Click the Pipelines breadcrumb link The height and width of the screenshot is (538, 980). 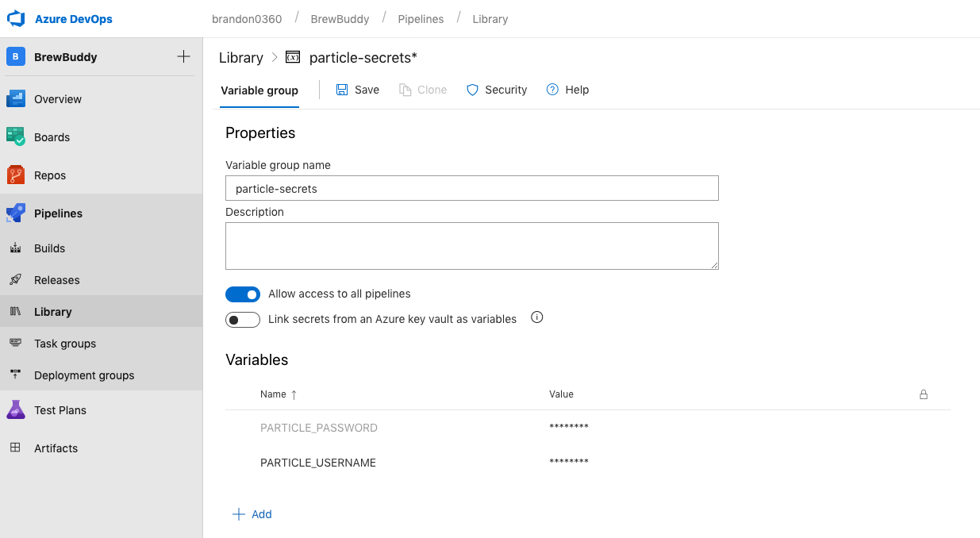(421, 19)
